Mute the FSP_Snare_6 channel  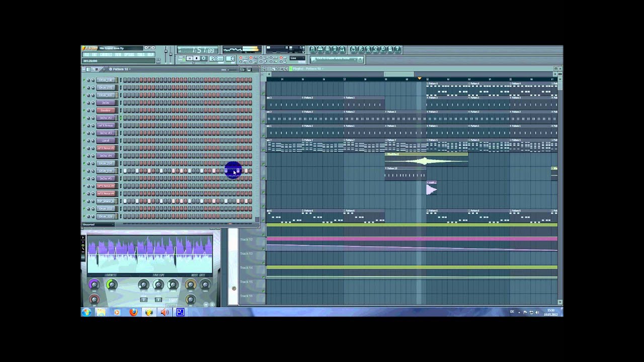pos(84,201)
